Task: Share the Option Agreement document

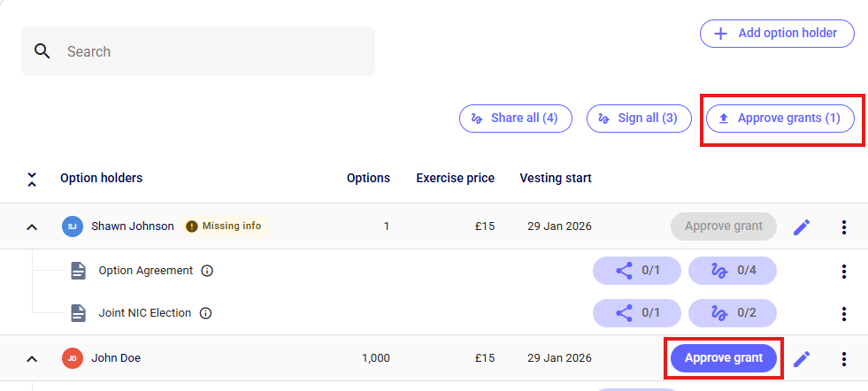Action: (x=637, y=271)
